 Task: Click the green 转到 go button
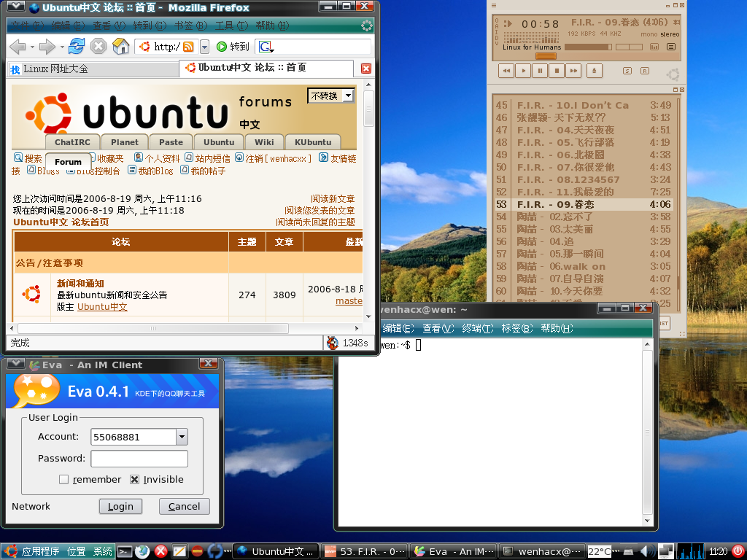pyautogui.click(x=233, y=47)
